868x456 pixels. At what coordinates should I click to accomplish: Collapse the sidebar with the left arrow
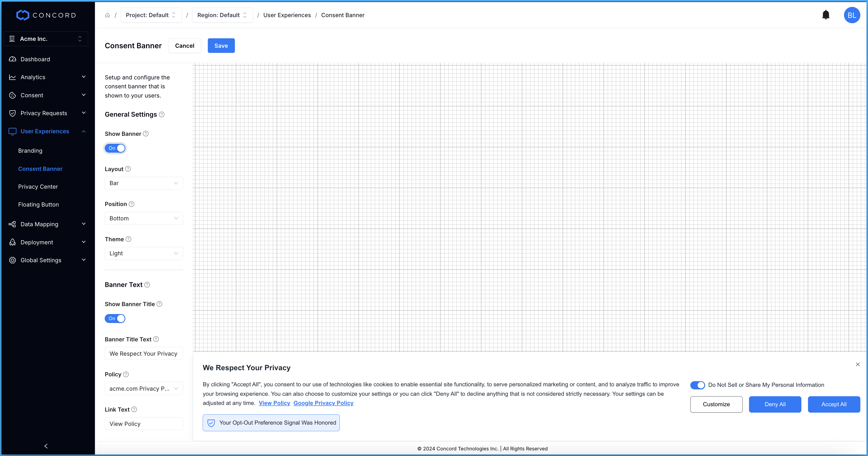click(46, 446)
